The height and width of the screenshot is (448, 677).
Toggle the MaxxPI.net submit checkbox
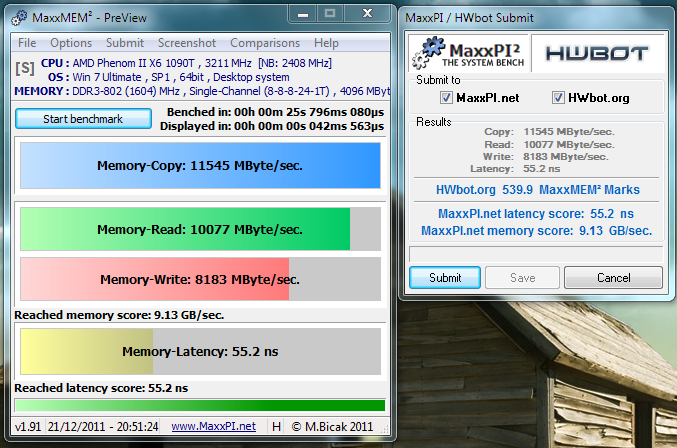pyautogui.click(x=446, y=98)
